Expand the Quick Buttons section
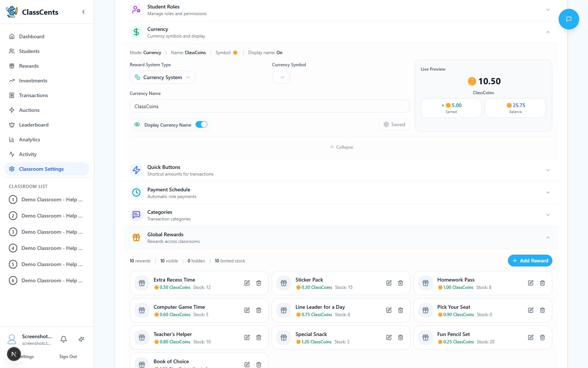 341,170
